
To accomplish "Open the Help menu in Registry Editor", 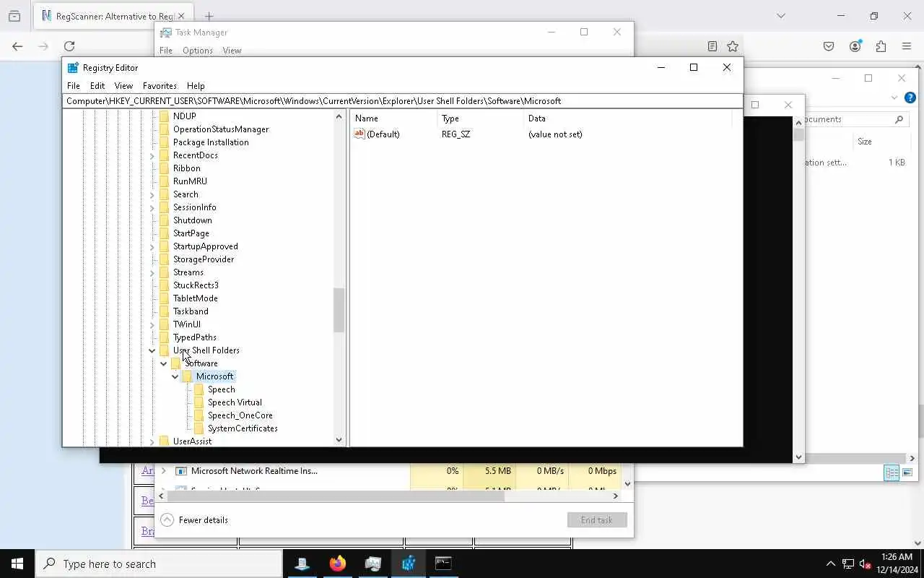I will tap(196, 85).
